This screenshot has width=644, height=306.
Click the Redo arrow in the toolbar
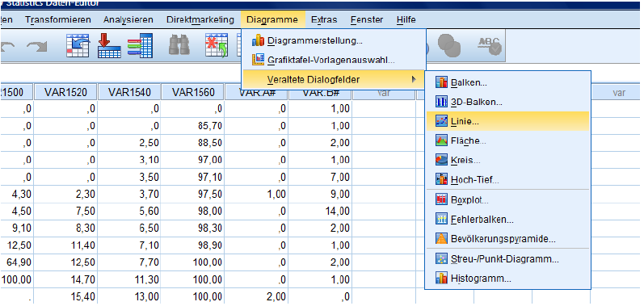(x=36, y=46)
